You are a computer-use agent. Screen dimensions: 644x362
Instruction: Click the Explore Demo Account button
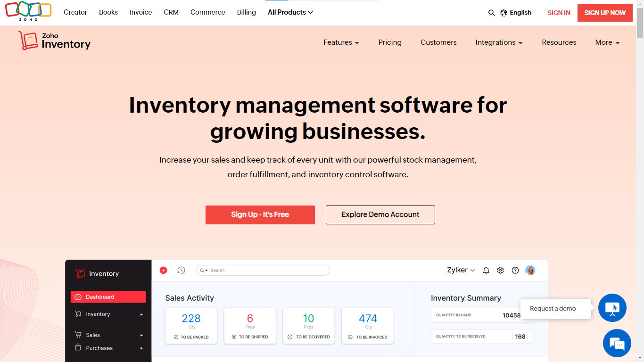[380, 214]
